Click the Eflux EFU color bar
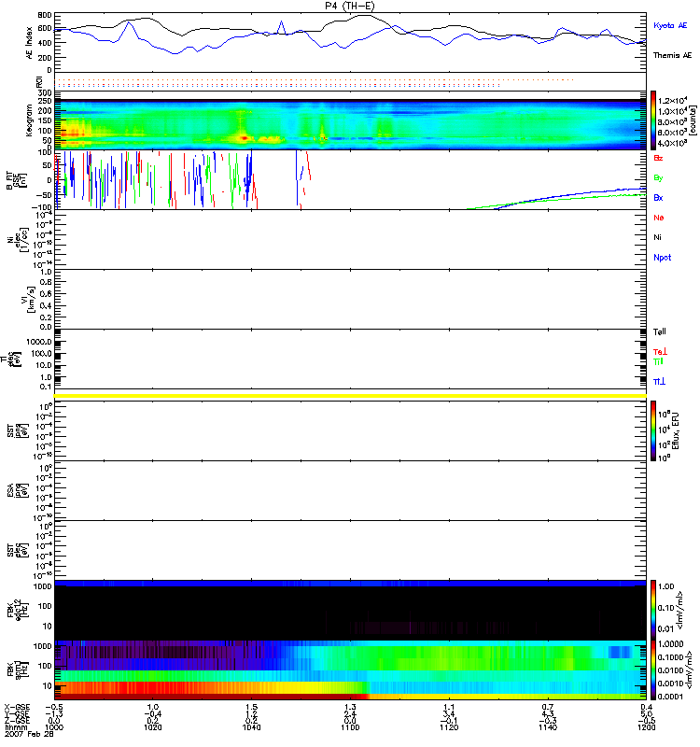 coord(653,428)
